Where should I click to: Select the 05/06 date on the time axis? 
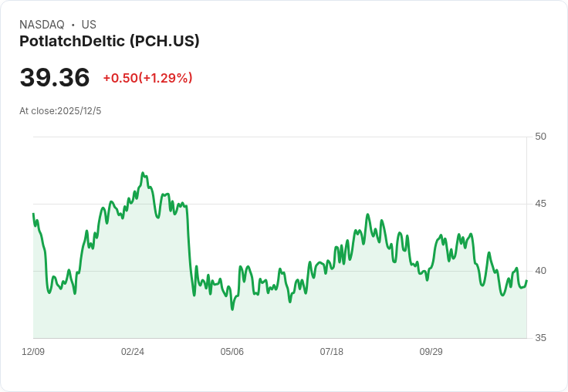pos(232,352)
